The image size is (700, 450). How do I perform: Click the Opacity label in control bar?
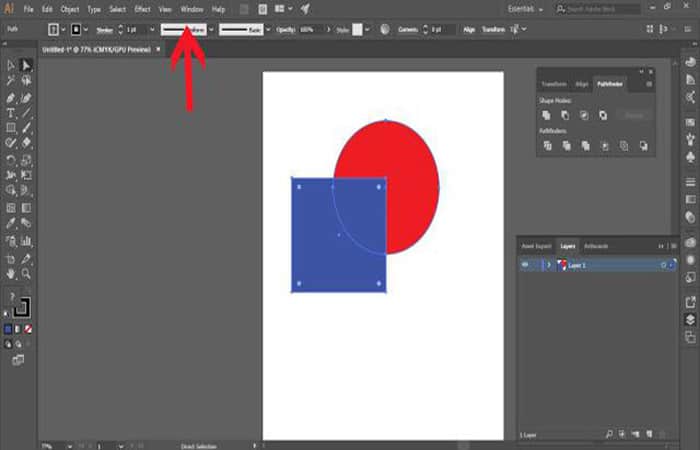[286, 29]
